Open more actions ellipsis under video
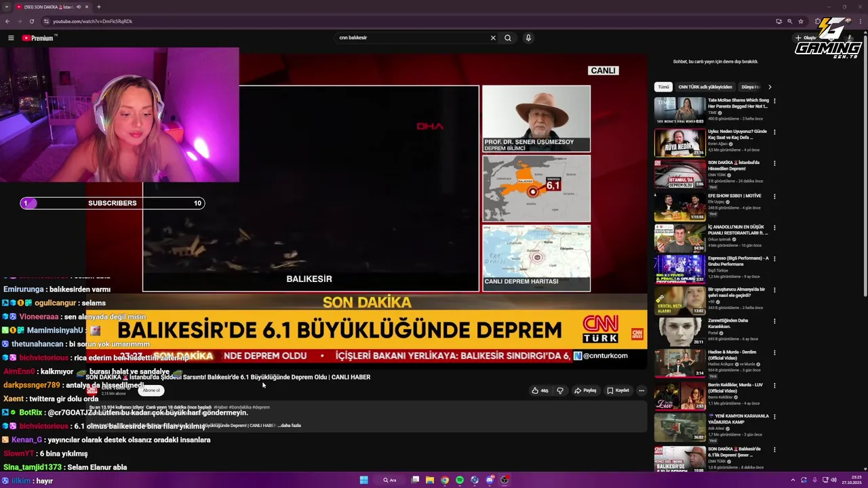 642,390
